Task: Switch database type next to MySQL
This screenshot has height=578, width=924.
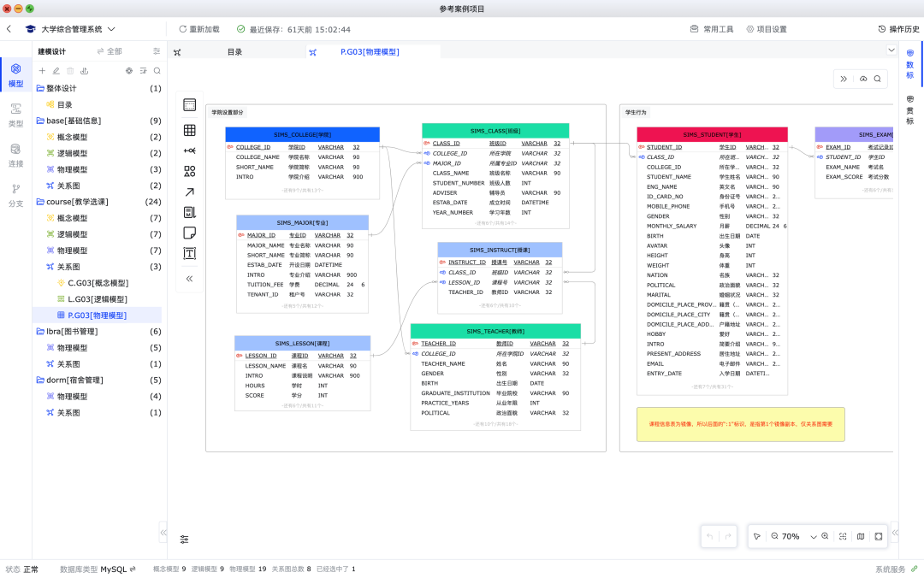Action: click(x=133, y=569)
